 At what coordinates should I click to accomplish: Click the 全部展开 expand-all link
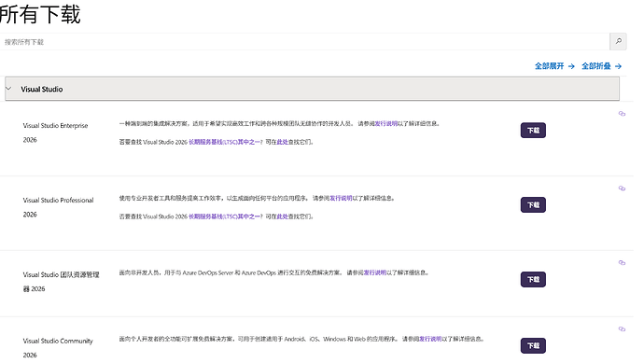pos(554,66)
